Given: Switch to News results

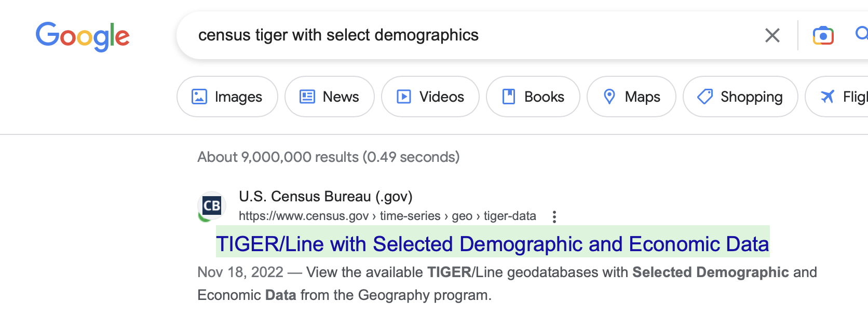Looking at the screenshot, I should [329, 97].
